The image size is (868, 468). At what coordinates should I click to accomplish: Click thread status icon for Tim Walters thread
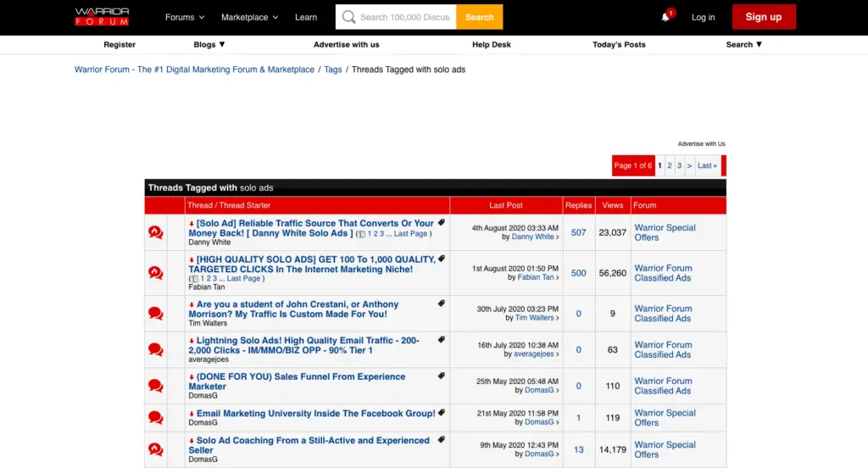point(156,313)
